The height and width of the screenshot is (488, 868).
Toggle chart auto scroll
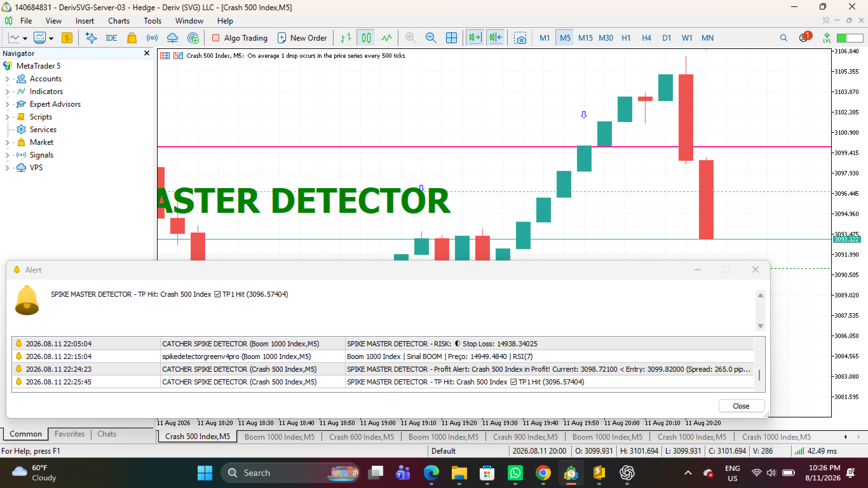pyautogui.click(x=475, y=38)
